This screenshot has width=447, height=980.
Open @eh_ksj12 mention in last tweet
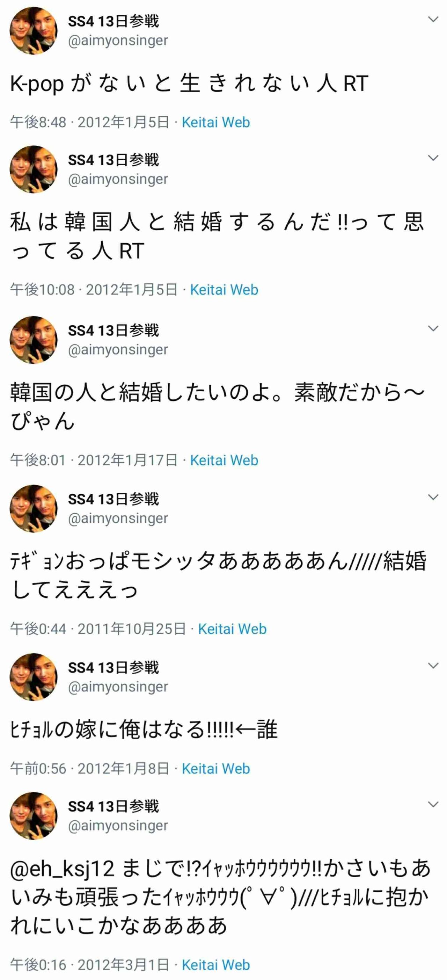click(x=62, y=870)
